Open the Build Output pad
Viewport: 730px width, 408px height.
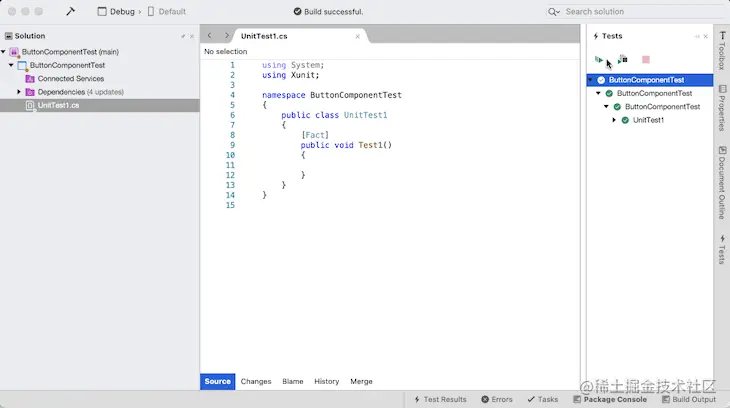(689, 400)
